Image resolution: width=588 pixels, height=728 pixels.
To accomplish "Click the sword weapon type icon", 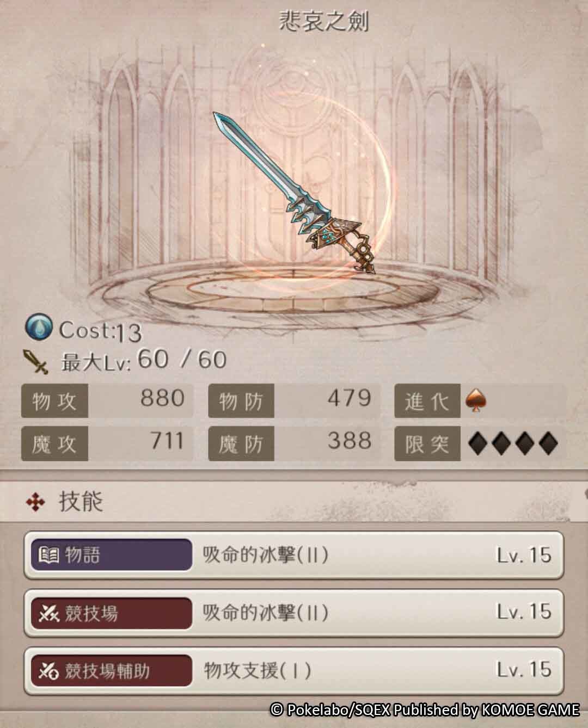I will (36, 361).
